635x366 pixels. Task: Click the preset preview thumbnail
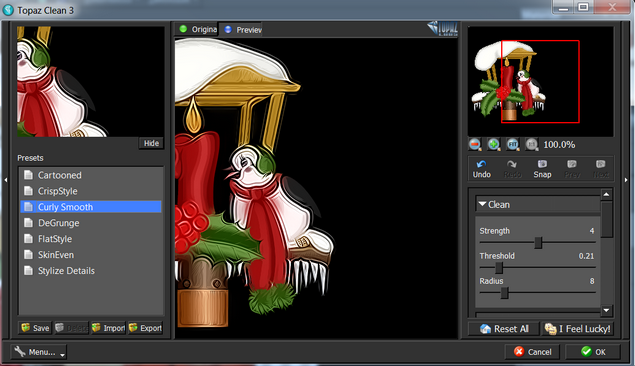[91, 81]
